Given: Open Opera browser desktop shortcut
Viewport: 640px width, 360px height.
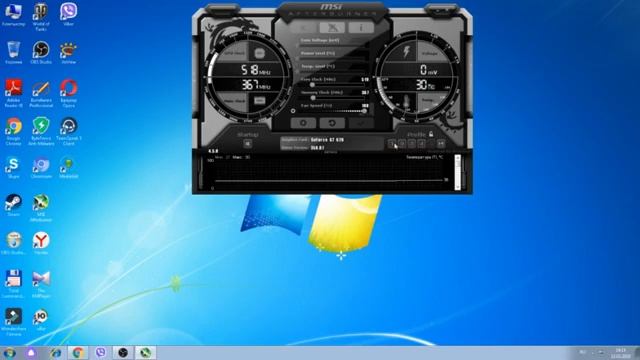Looking at the screenshot, I should point(69,93).
